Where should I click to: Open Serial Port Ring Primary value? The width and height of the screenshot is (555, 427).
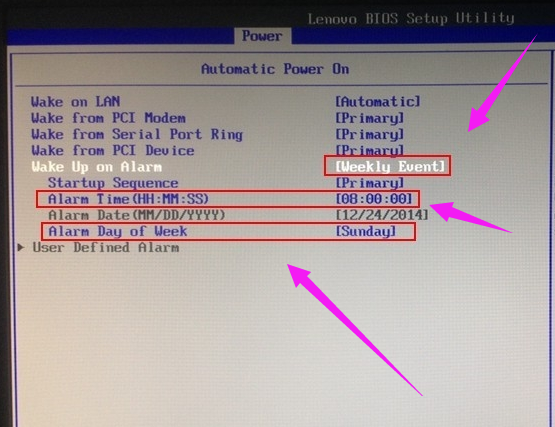pyautogui.click(x=370, y=135)
